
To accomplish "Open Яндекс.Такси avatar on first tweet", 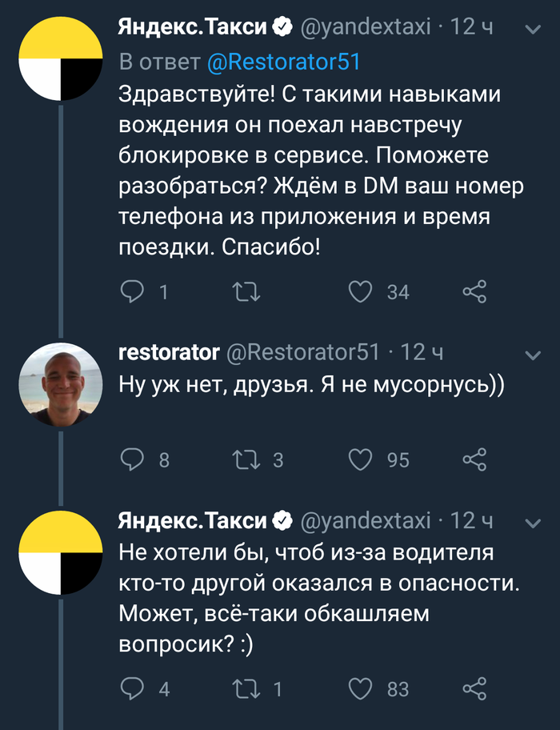I will [60, 58].
